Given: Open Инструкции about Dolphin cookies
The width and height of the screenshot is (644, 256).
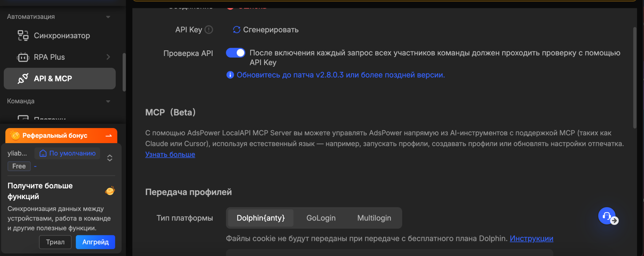Looking at the screenshot, I should point(531,238).
